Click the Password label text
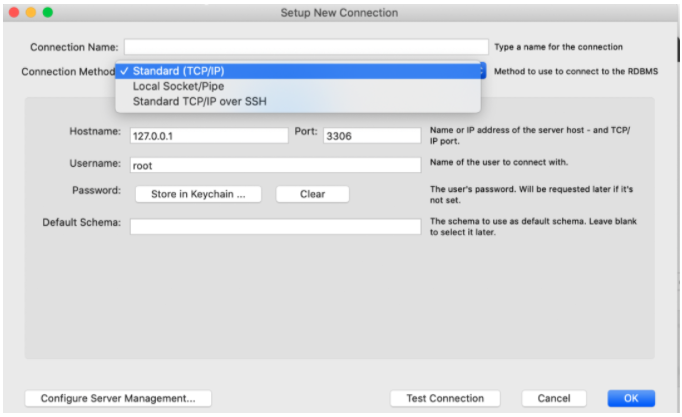The image size is (682, 417). coord(95,190)
